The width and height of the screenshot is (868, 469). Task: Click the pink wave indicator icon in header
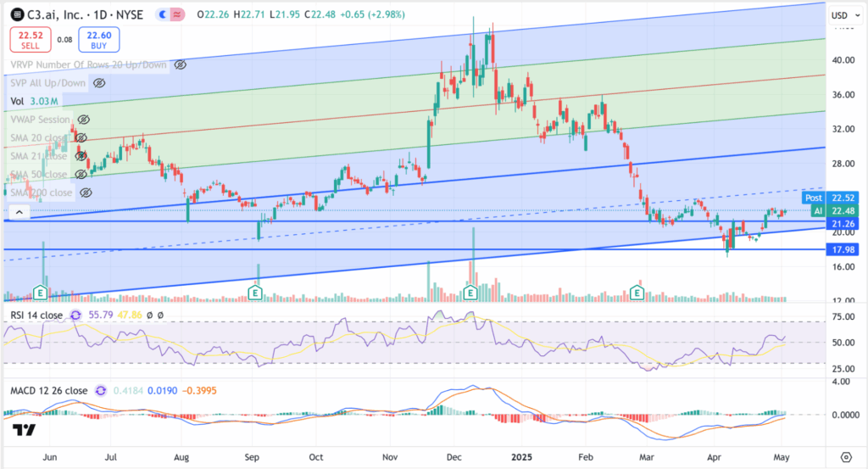(176, 15)
